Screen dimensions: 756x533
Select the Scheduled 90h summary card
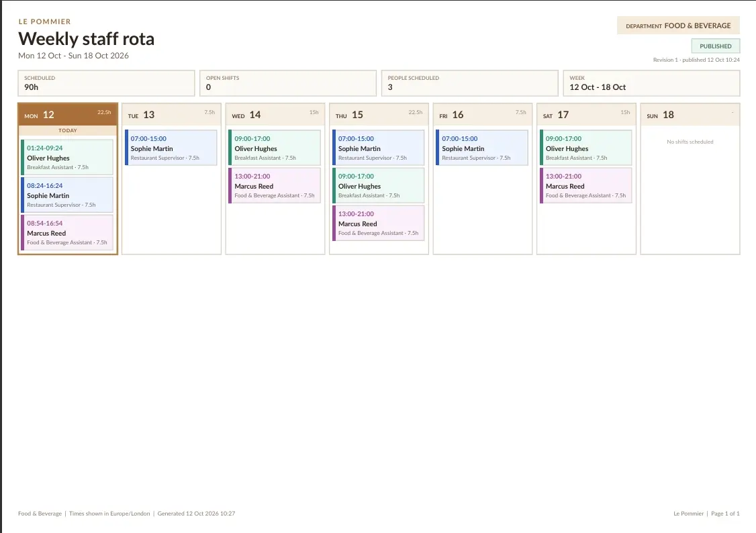click(x=106, y=83)
